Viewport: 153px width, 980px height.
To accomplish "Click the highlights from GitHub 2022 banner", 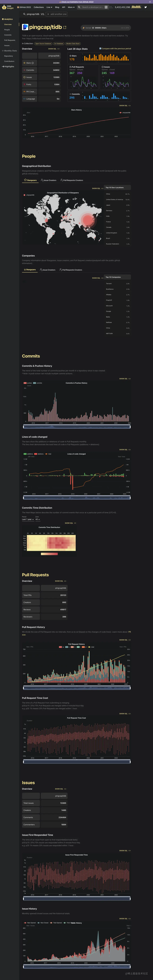I will 76,2.
